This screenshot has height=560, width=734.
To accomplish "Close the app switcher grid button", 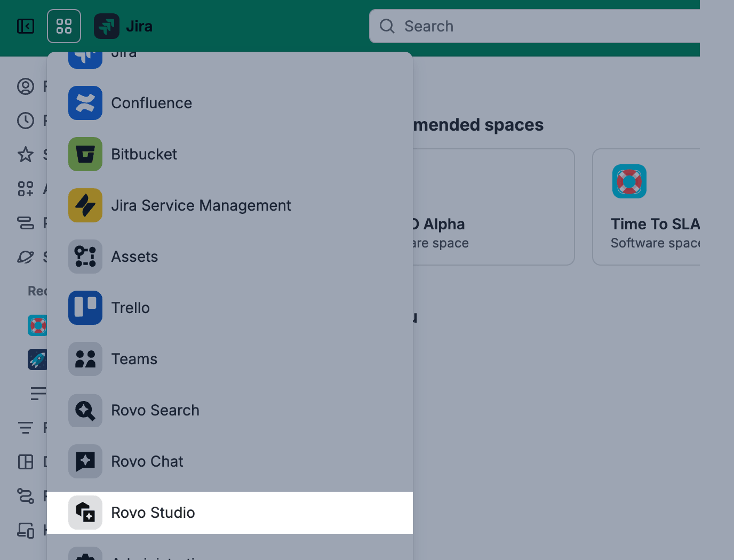I will [x=64, y=26].
